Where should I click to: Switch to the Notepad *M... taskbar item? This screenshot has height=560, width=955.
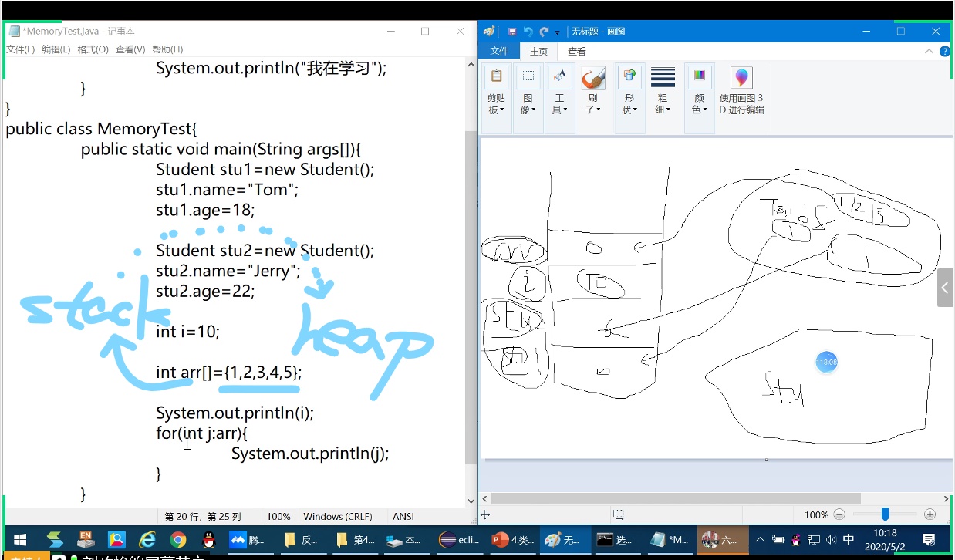[x=669, y=540]
